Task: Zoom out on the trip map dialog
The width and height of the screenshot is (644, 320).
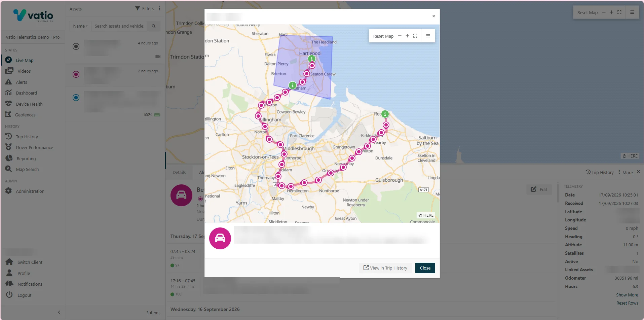Action: pos(400,36)
